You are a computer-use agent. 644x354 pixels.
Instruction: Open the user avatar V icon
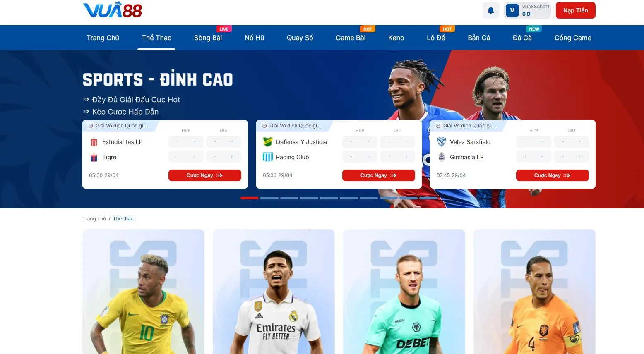point(512,10)
